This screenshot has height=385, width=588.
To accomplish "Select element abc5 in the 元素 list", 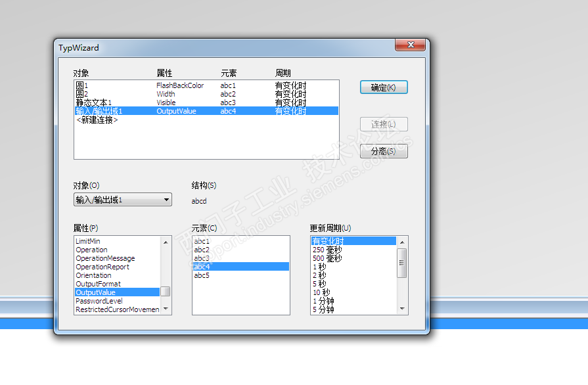I will [240, 275].
